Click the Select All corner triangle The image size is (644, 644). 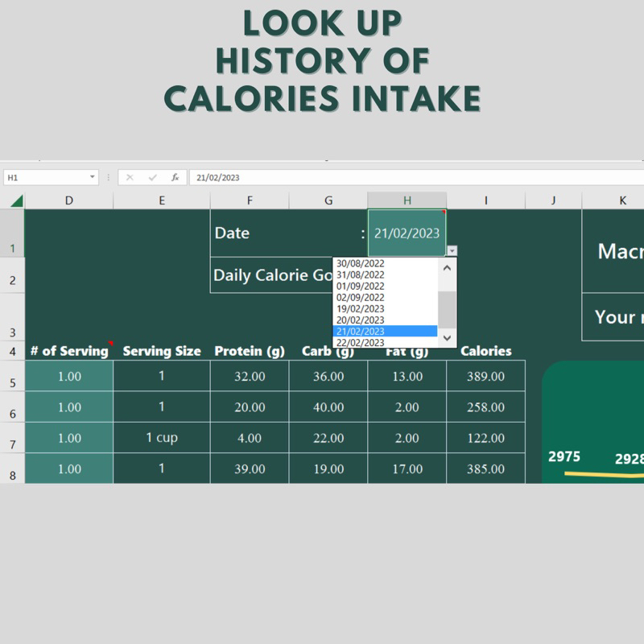tap(16, 200)
